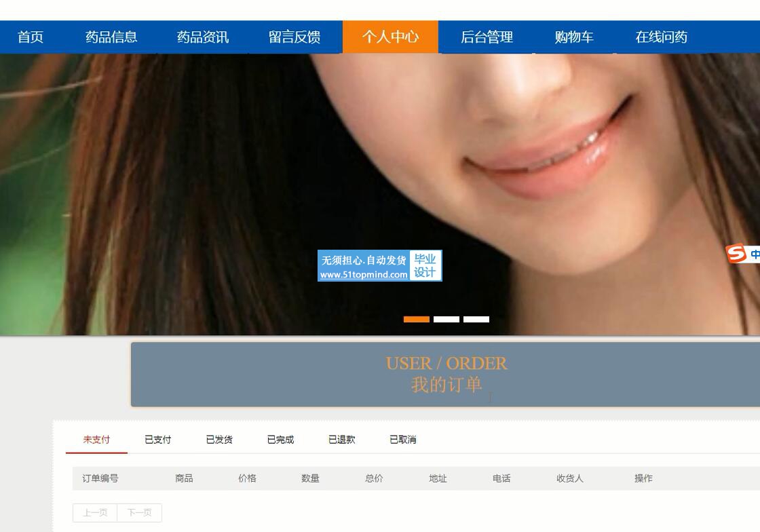The image size is (760, 532).
Task: Open the 已取消 orders tab
Action: (403, 440)
